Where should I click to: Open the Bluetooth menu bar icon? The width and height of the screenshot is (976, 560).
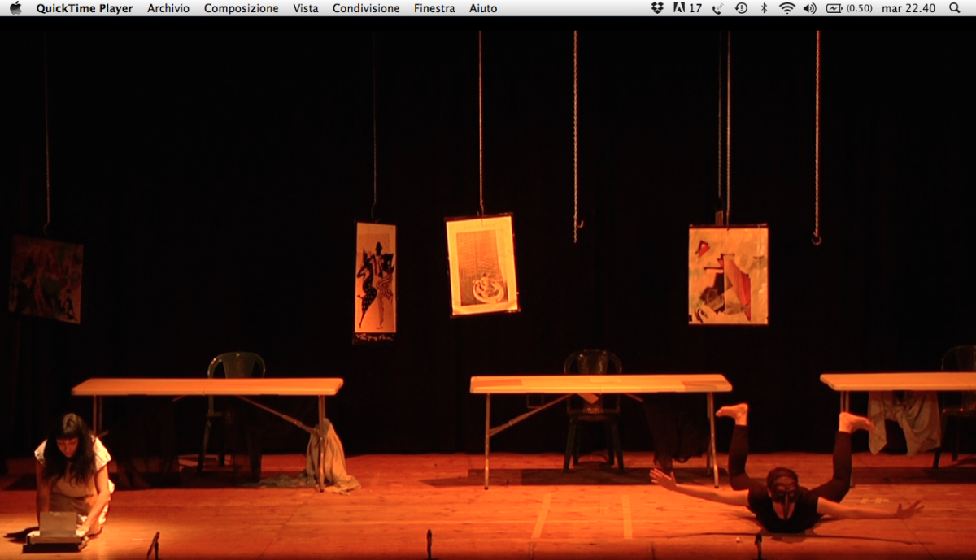pyautogui.click(x=764, y=8)
